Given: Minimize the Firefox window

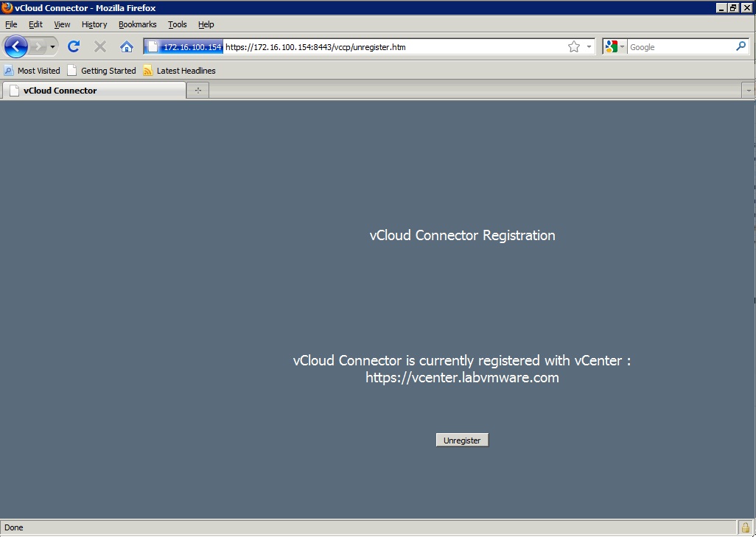Looking at the screenshot, I should (x=721, y=7).
